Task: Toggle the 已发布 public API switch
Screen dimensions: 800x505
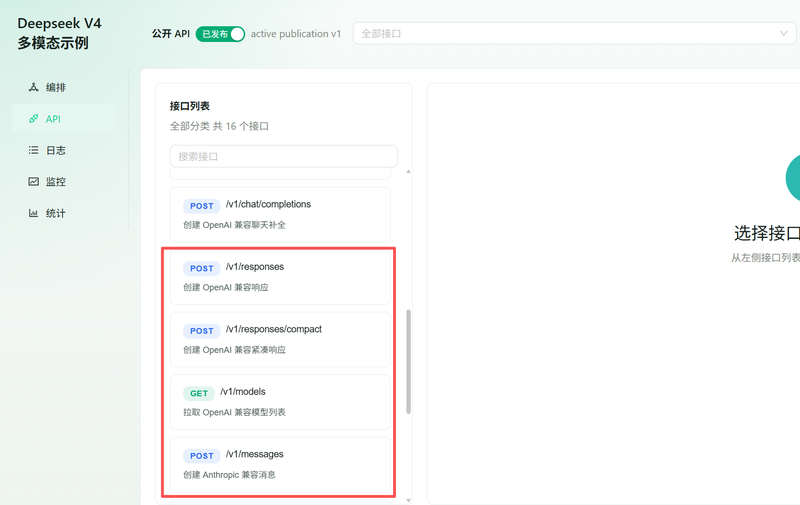Action: [x=220, y=34]
